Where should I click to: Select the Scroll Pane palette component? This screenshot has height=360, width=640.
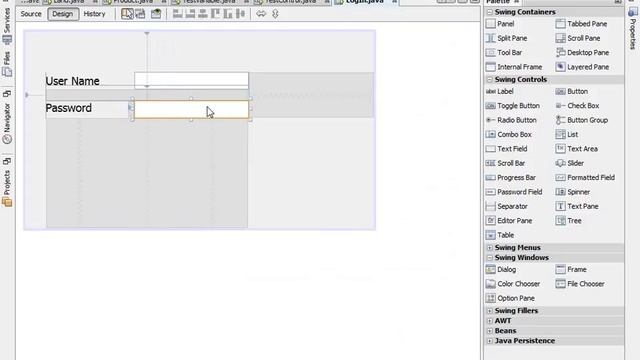pyautogui.click(x=578, y=38)
